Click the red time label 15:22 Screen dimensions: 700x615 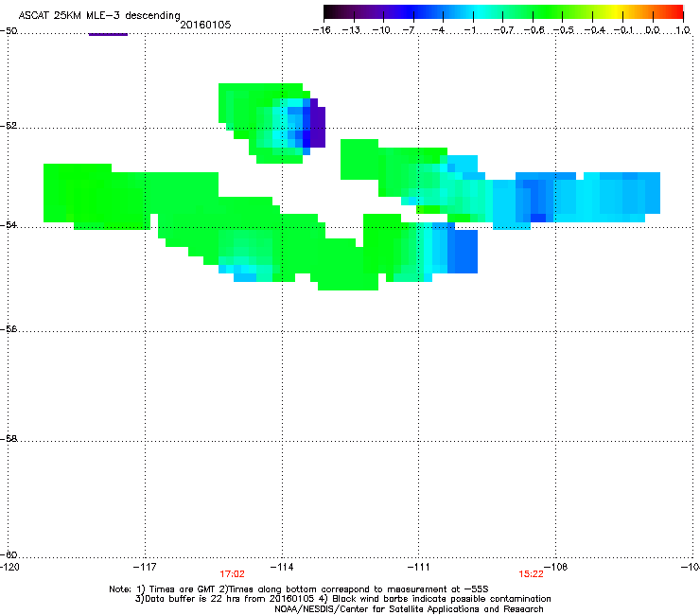click(531, 574)
